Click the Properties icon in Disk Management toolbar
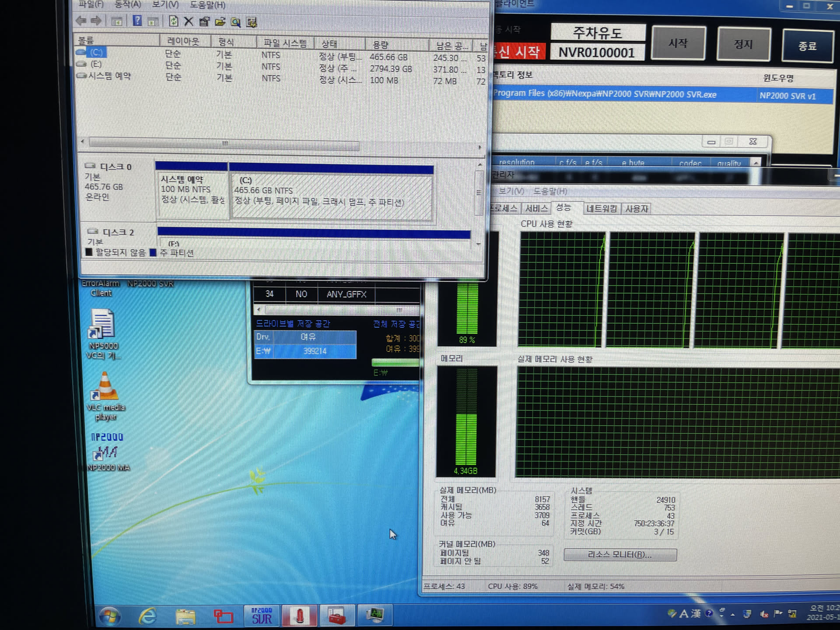Screen dimensions: 840x630 point(204,21)
